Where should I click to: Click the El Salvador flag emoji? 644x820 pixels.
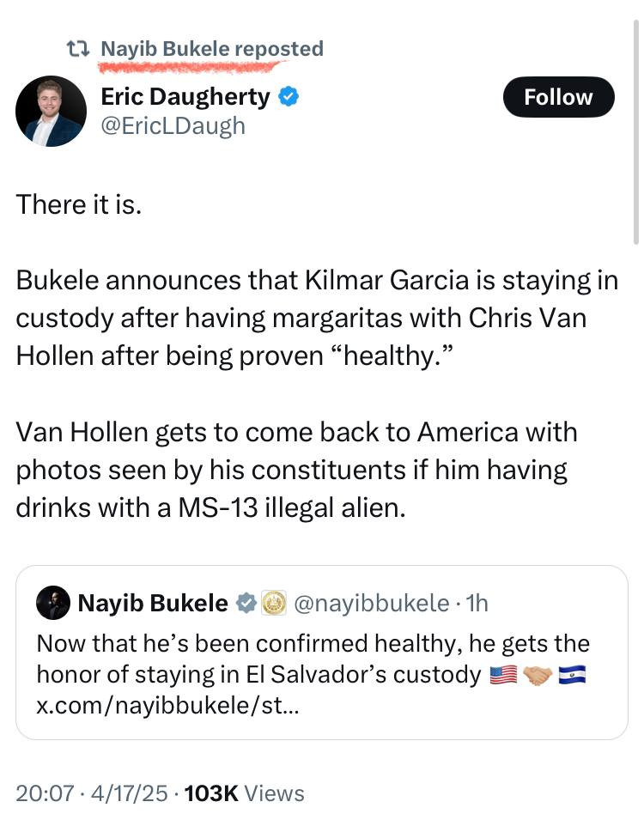coord(571,676)
